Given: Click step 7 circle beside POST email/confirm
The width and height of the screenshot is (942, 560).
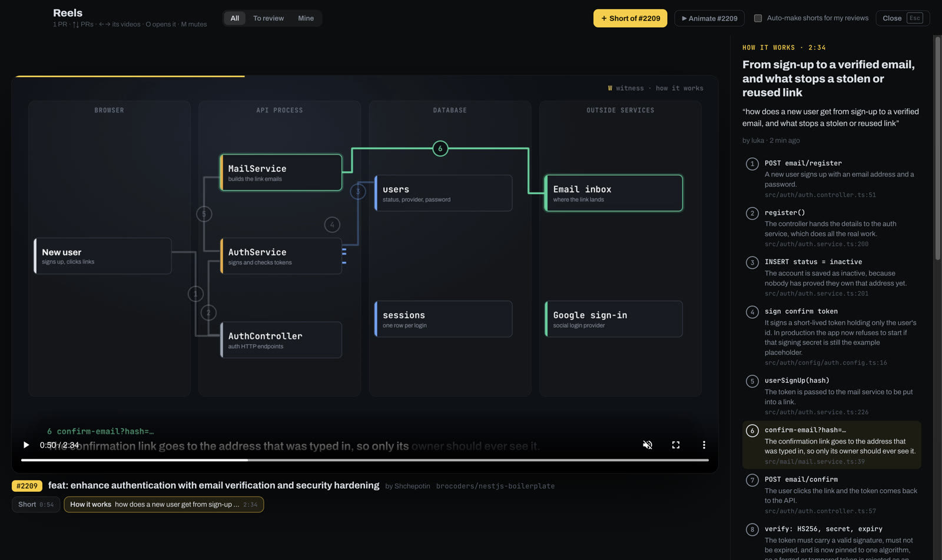Looking at the screenshot, I should point(752,481).
